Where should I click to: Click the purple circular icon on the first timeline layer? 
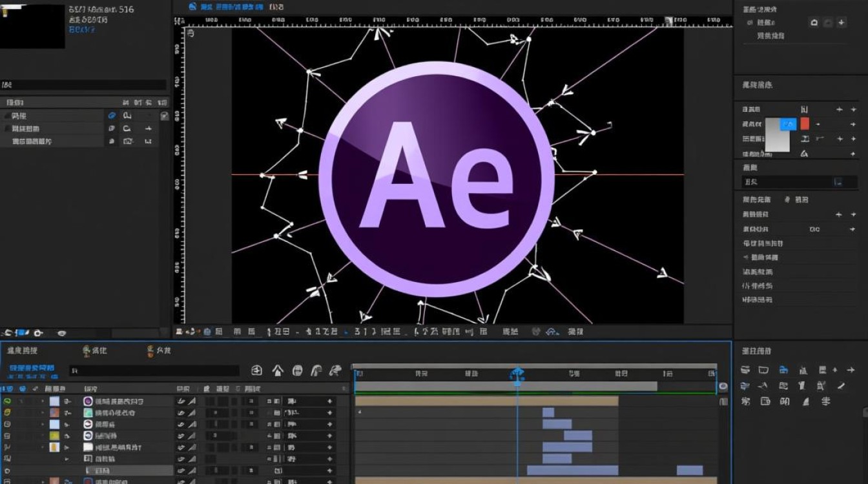[x=88, y=401]
